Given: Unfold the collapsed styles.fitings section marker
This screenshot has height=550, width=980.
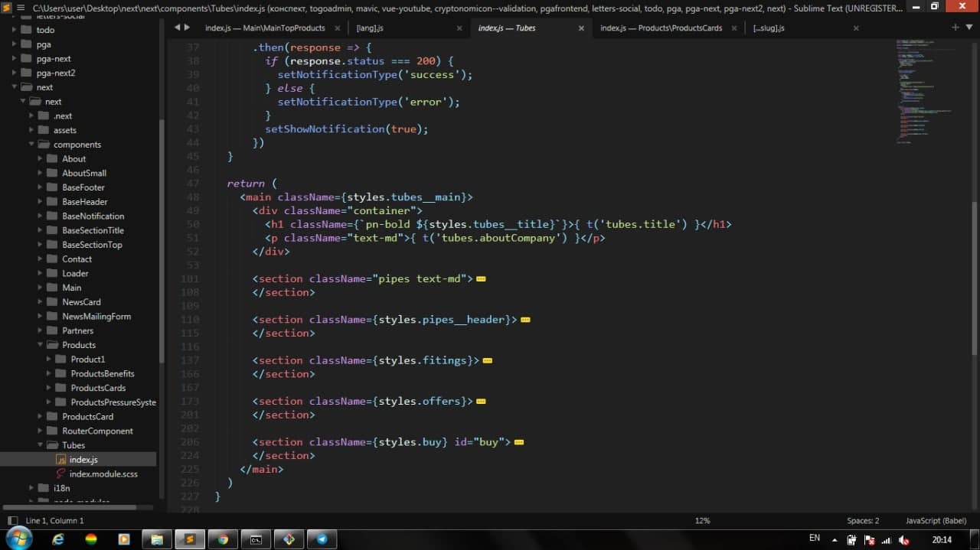Looking at the screenshot, I should click(x=487, y=360).
